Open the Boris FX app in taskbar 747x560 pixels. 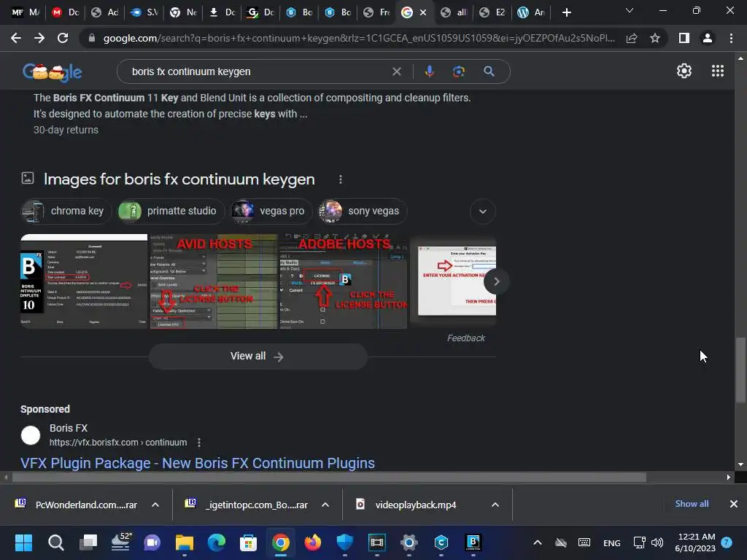(x=473, y=542)
